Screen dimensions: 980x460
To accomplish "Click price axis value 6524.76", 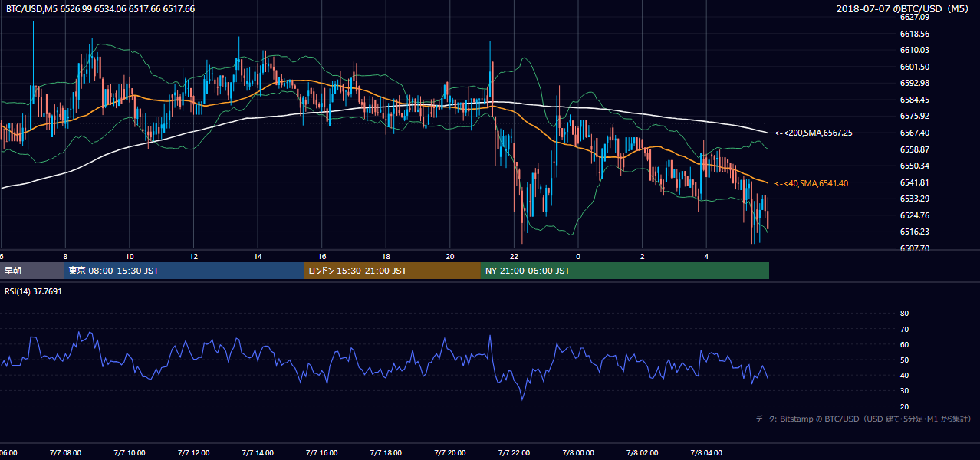I will 915,215.
